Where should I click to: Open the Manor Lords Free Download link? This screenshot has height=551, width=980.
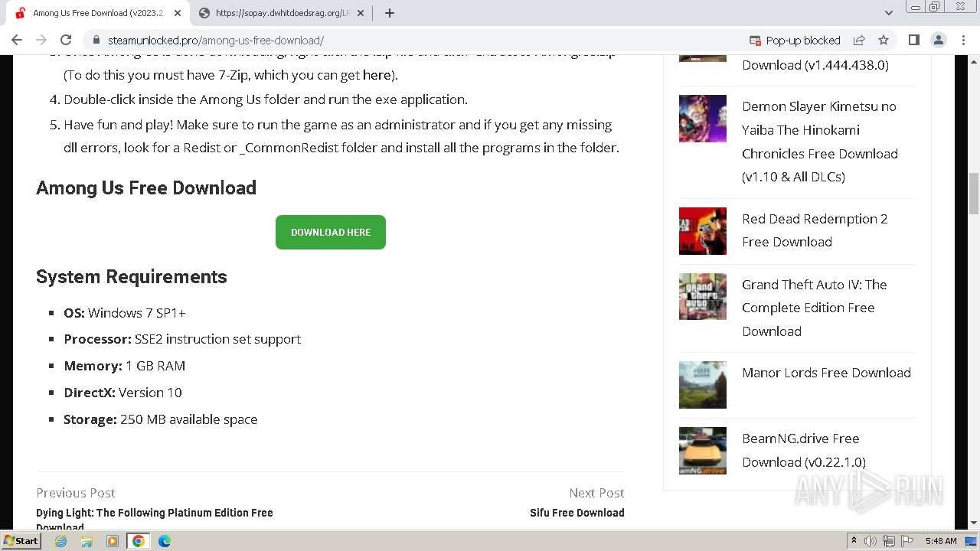[x=826, y=373]
